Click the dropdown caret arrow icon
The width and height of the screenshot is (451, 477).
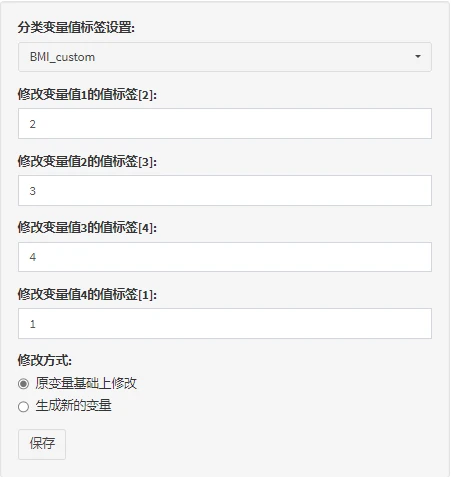(x=418, y=57)
